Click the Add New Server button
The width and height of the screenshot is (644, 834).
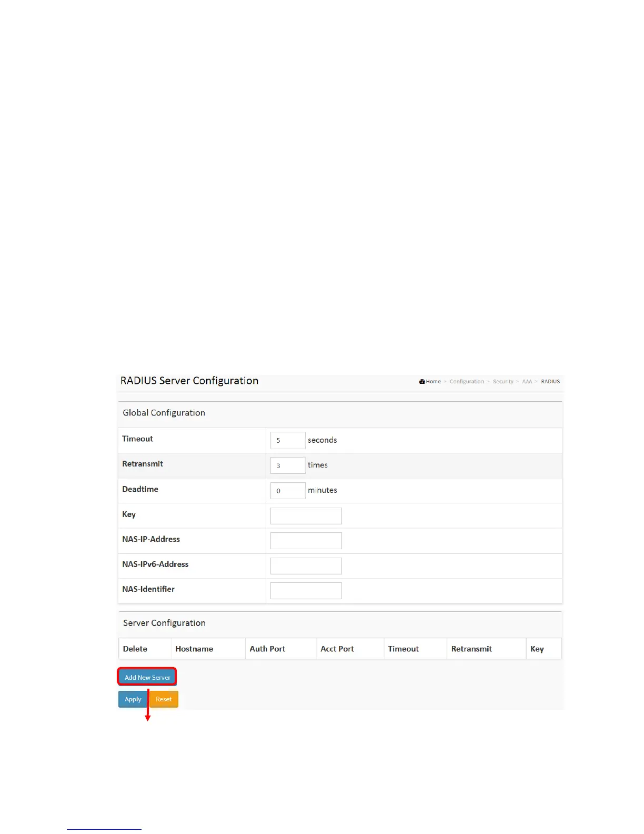click(147, 677)
